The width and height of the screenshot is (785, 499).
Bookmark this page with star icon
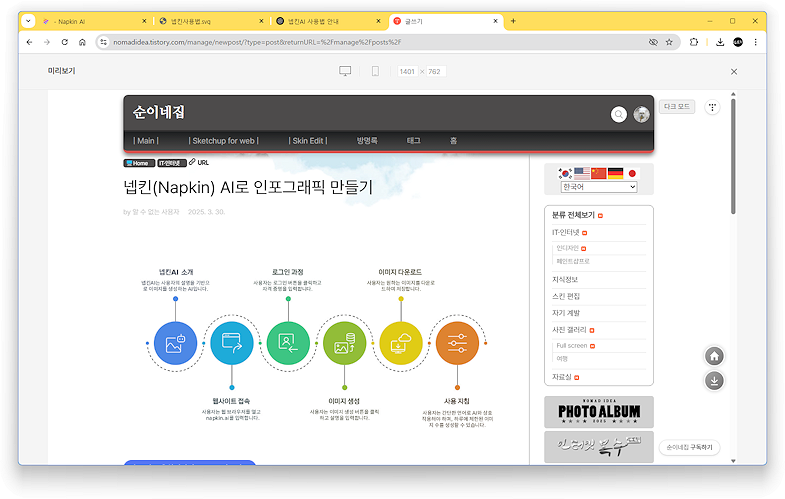click(669, 42)
